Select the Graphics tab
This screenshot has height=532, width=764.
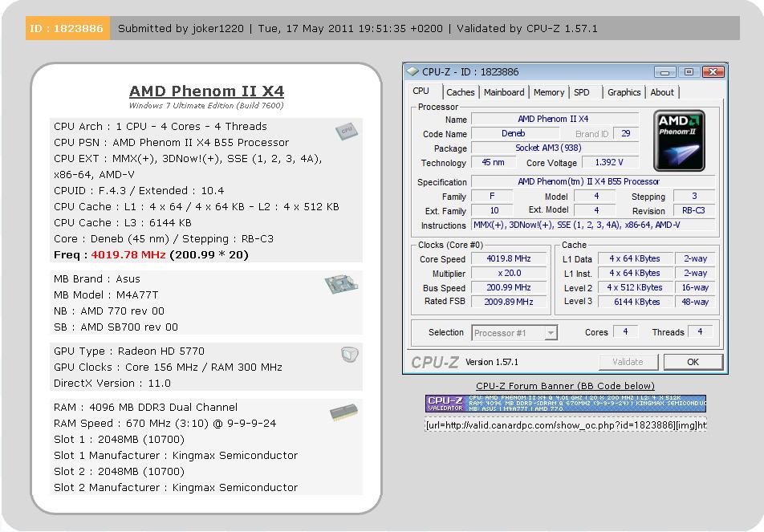[624, 92]
